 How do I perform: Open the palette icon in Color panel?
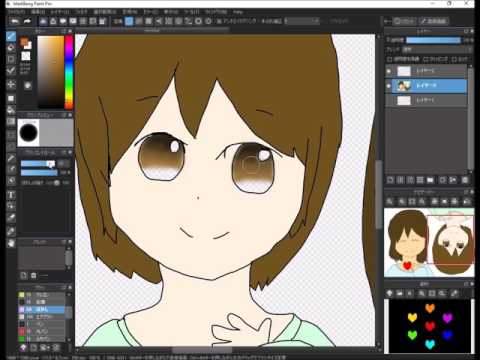pos(28,85)
